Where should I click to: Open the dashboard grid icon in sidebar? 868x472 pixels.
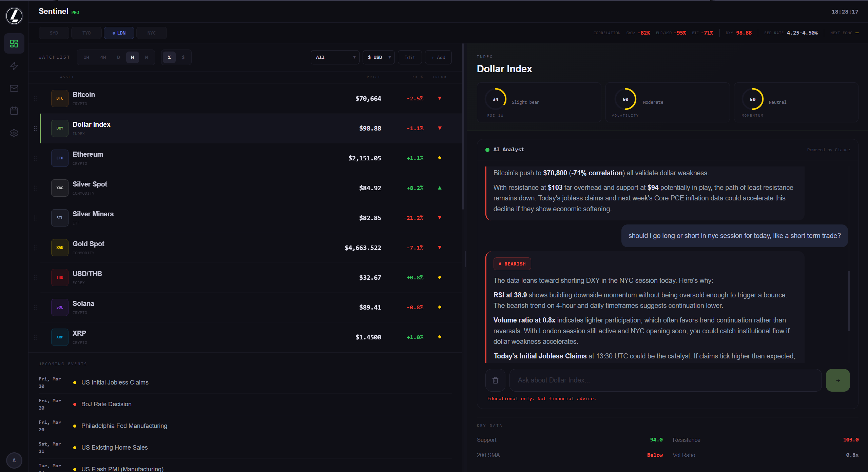click(x=14, y=43)
